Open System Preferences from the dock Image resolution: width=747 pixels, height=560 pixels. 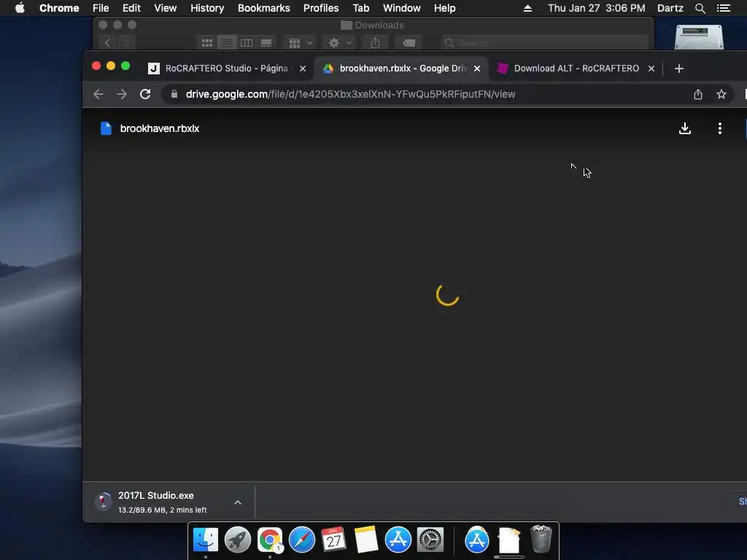[430, 540]
